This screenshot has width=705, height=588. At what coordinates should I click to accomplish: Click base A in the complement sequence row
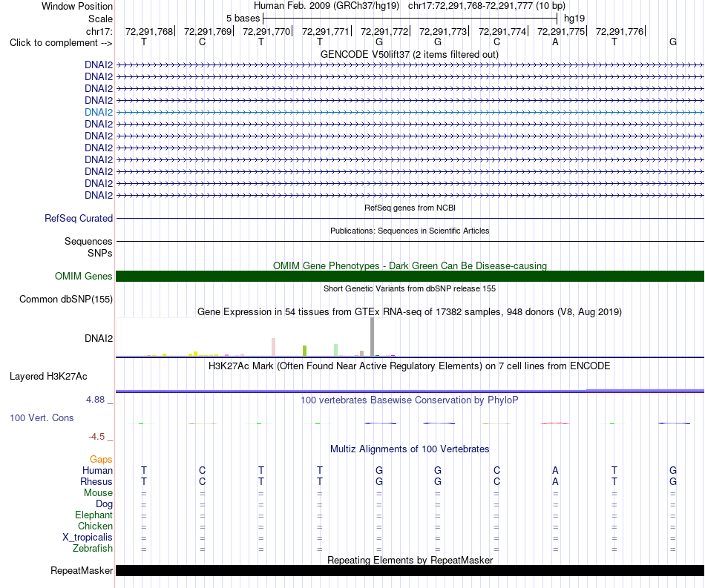555,42
